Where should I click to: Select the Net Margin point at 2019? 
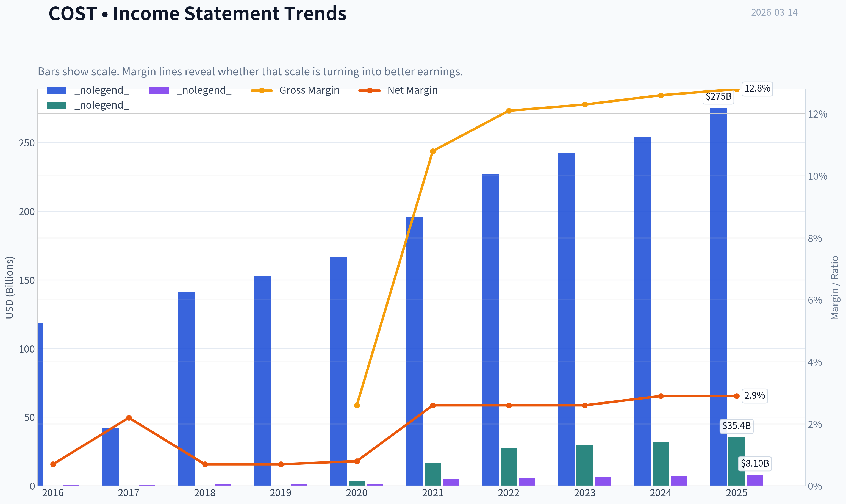point(281,464)
